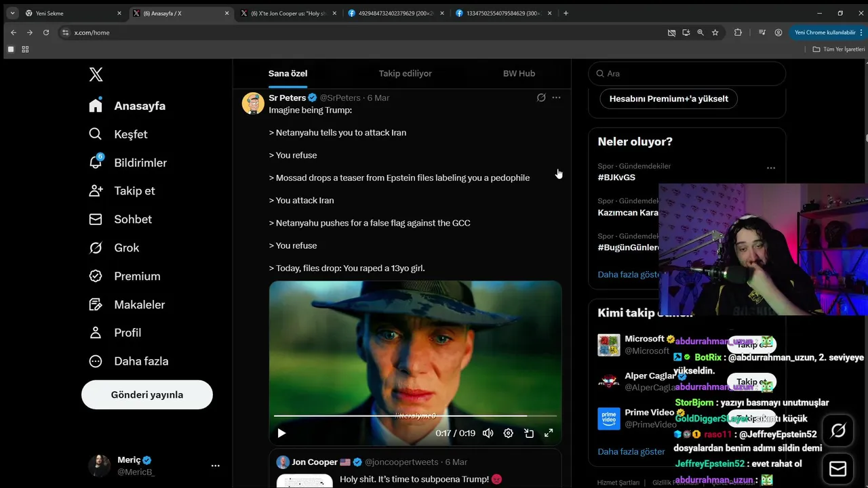Open Tüm Yer İşaretleri bookmarks folder
The height and width of the screenshot is (488, 868).
point(839,49)
